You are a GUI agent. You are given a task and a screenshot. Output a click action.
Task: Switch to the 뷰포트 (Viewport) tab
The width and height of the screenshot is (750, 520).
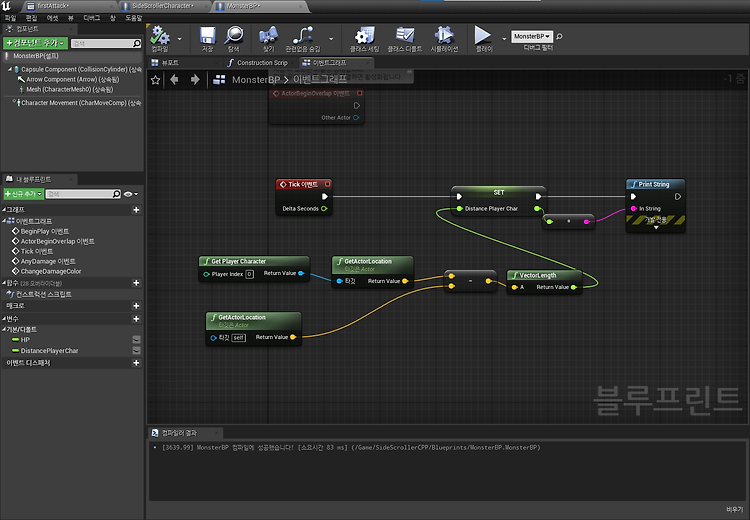click(170, 63)
